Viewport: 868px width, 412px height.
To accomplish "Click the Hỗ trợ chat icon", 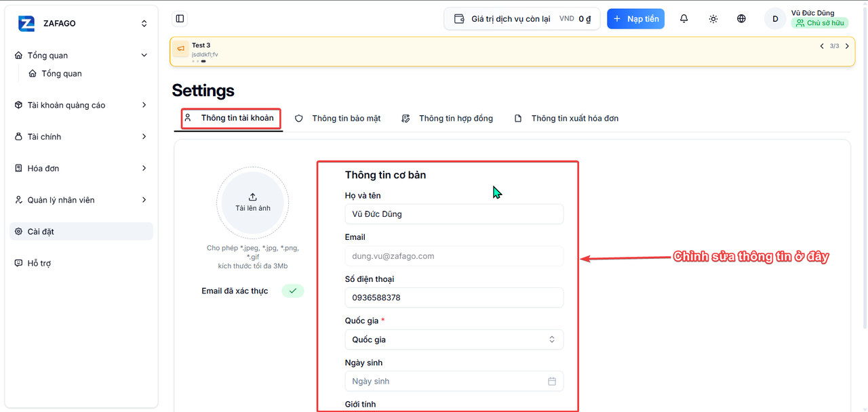I will click(19, 263).
